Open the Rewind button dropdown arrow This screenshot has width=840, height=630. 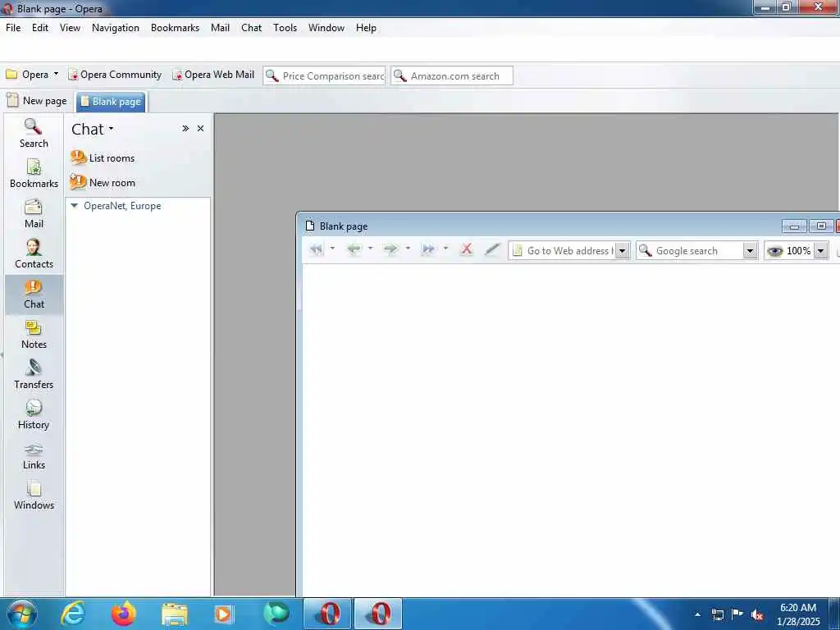pos(332,248)
